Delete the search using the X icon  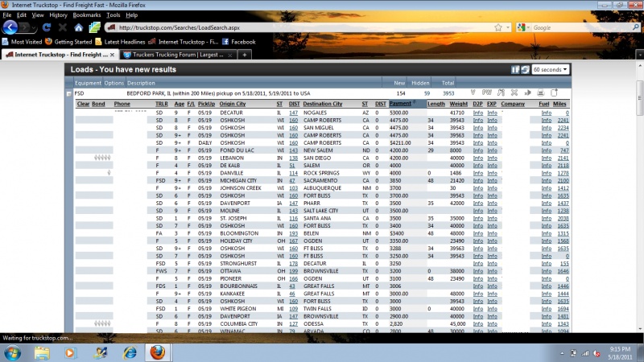click(x=515, y=93)
